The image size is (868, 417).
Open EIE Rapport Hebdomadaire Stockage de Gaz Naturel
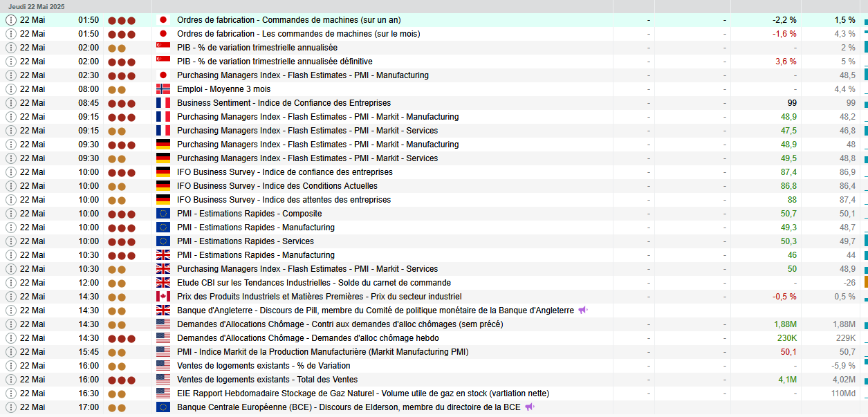[x=363, y=393]
